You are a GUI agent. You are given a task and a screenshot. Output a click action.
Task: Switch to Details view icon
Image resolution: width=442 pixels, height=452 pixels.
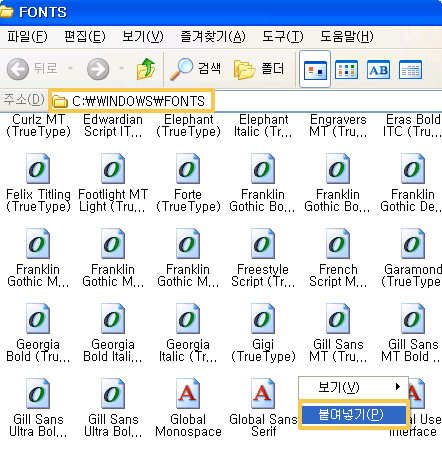coord(410,70)
